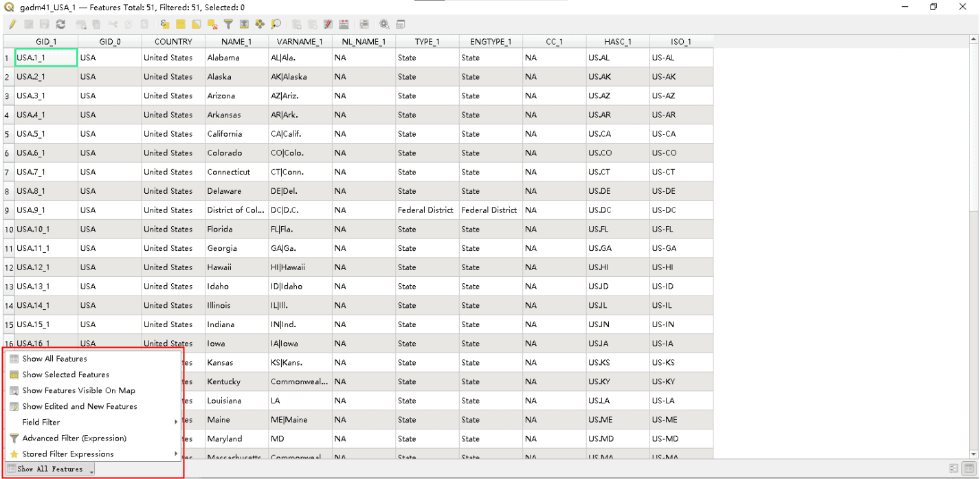Open the Conditional formatting icon

point(364,24)
